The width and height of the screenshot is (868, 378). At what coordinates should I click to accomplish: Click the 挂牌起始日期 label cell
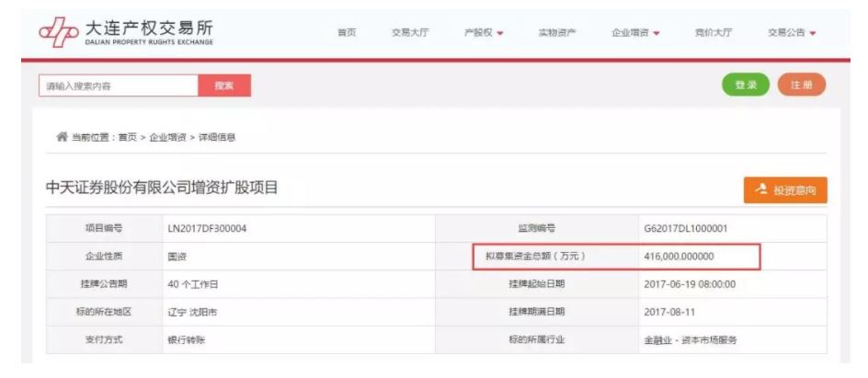tap(537, 284)
